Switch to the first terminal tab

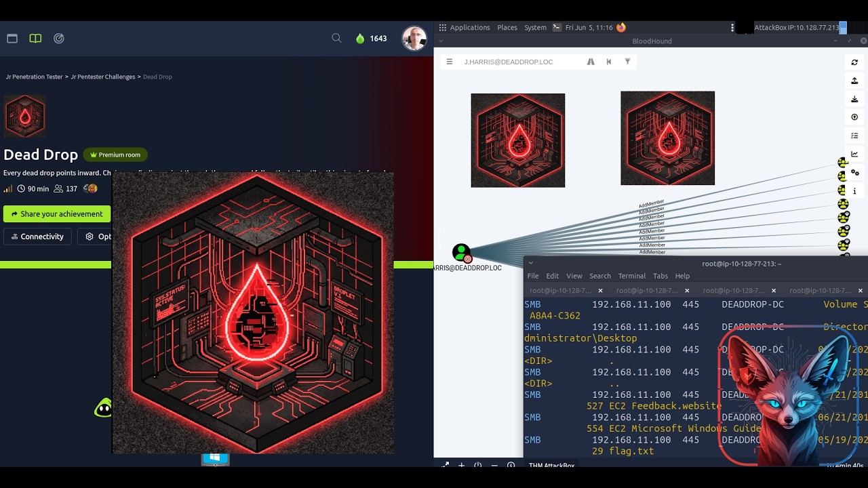[x=561, y=291]
